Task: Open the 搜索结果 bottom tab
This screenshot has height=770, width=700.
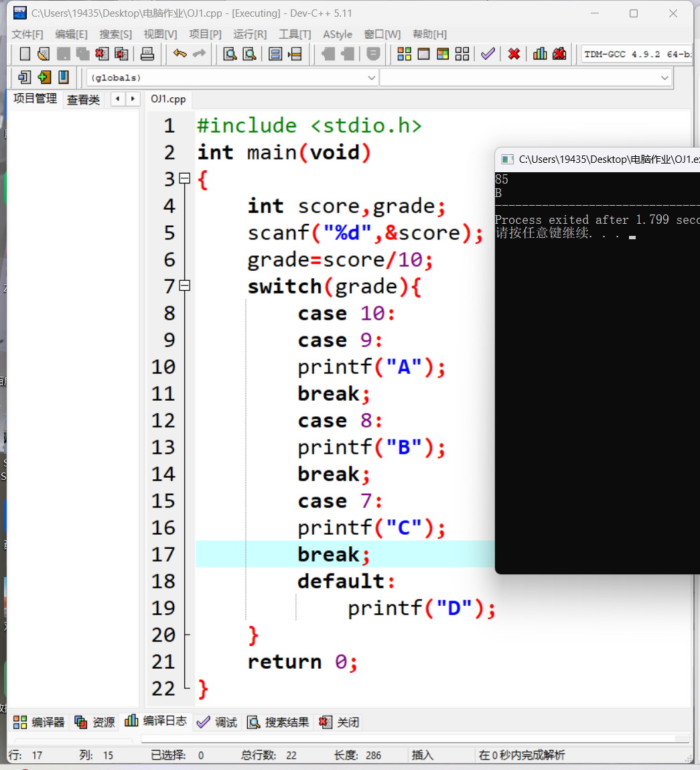Action: 278,722
